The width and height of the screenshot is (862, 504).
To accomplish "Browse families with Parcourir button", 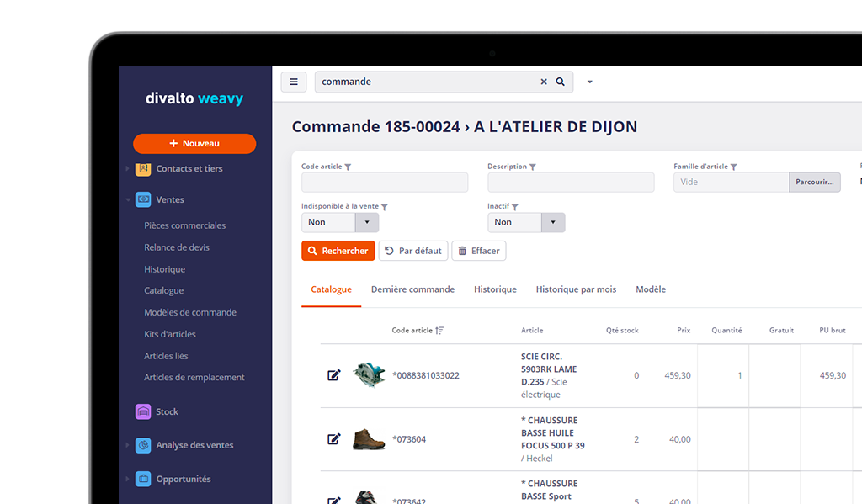I will coord(815,183).
